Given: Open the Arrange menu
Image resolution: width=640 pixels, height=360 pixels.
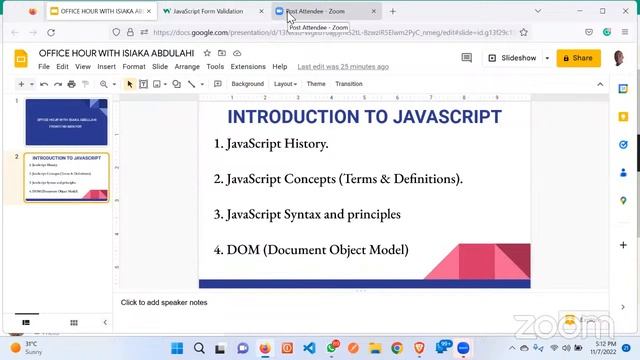Looking at the screenshot, I should click(187, 67).
